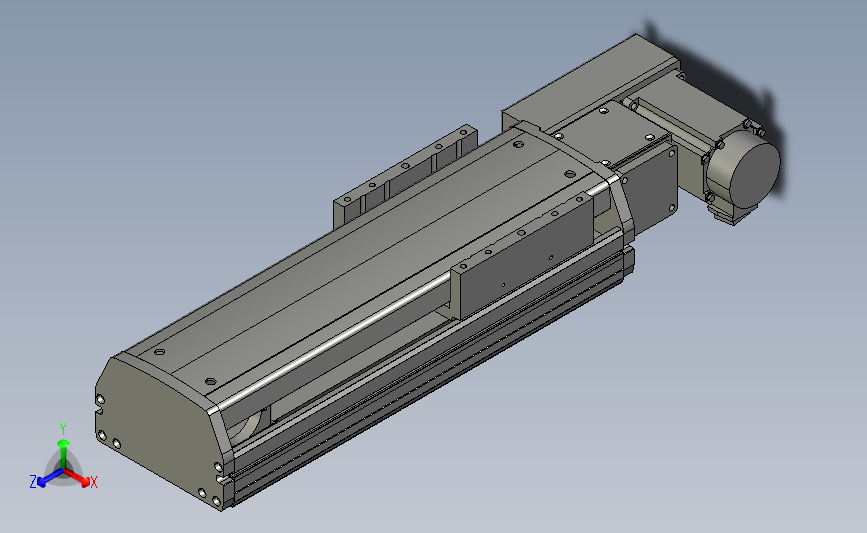Click the red X axis arrow on the triad
867x533 pixels.
tap(78, 479)
